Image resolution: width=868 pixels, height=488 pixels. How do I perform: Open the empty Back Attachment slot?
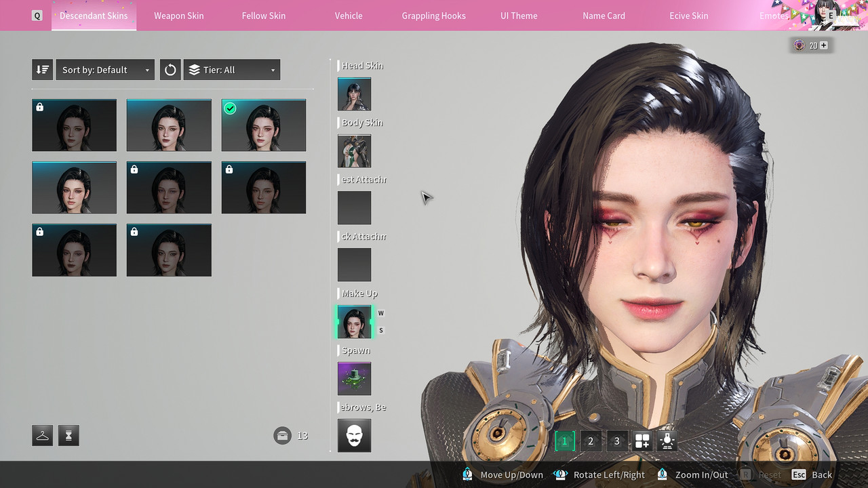pyautogui.click(x=355, y=265)
